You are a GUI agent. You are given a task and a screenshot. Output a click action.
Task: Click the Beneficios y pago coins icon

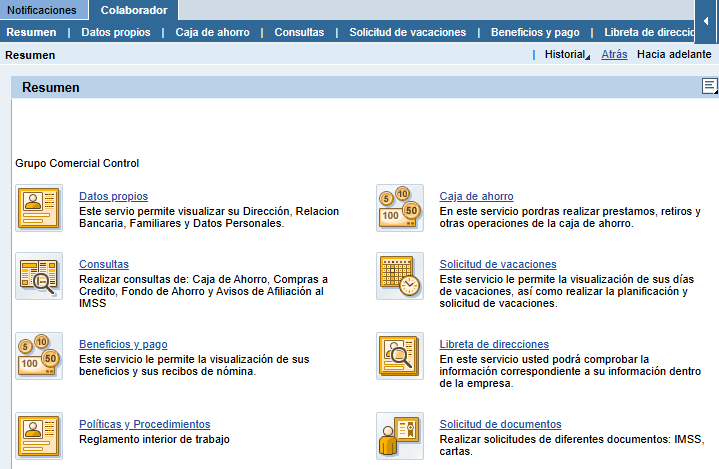39,356
